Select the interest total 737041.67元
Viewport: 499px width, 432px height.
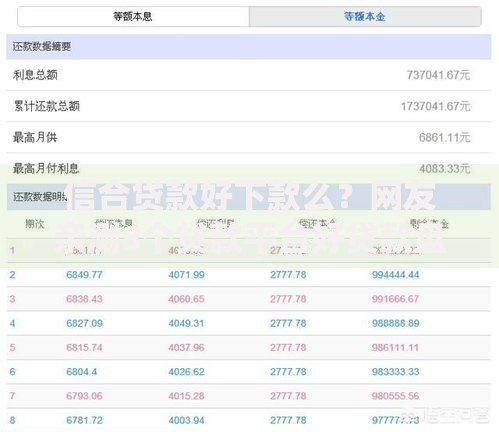438,75
